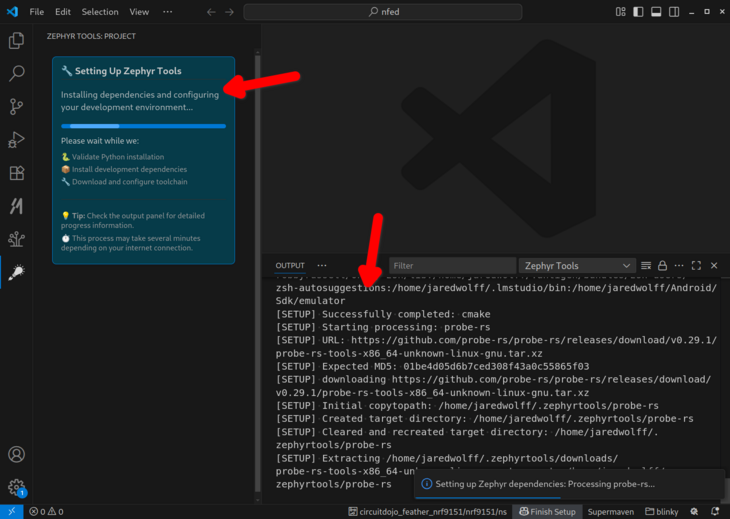Click the setup progress bar
Image resolution: width=730 pixels, height=519 pixels.
[143, 126]
